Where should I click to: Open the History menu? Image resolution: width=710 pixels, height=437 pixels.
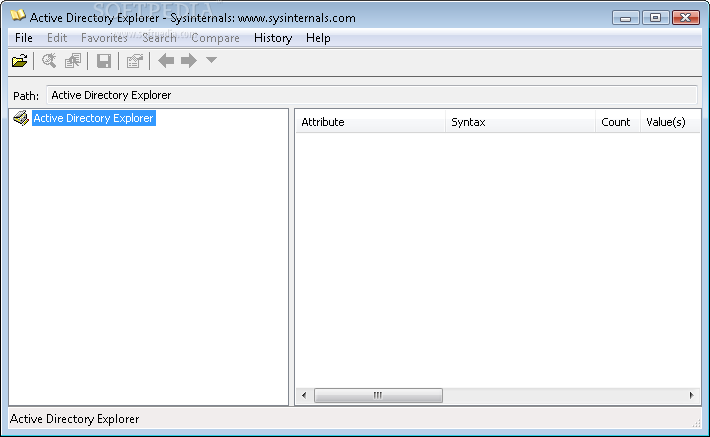coord(273,38)
